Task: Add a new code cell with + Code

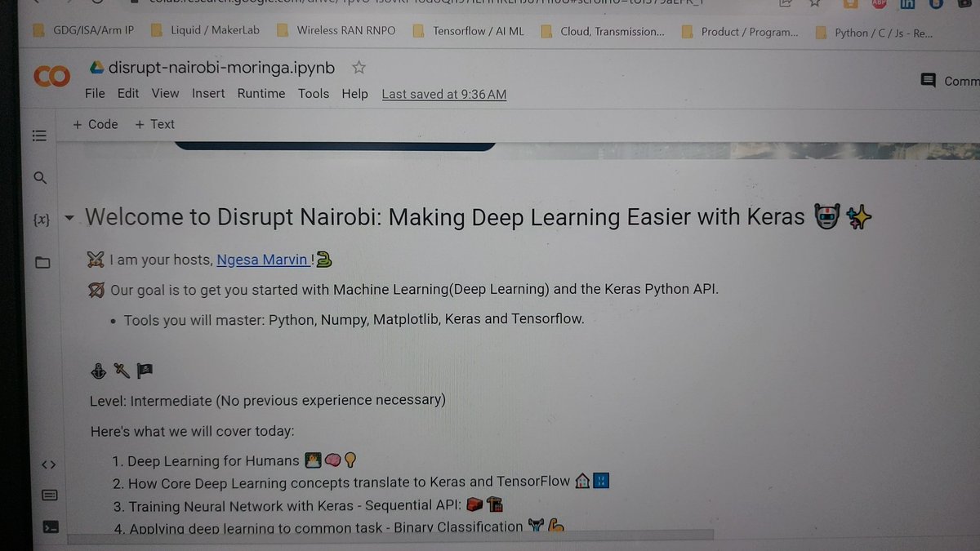Action: pyautogui.click(x=96, y=124)
